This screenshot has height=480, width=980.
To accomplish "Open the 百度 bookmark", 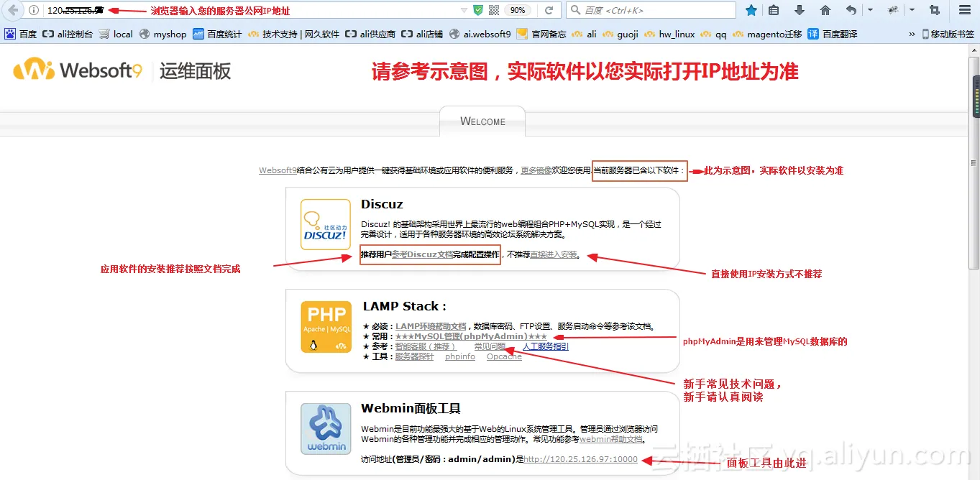I will point(21,34).
